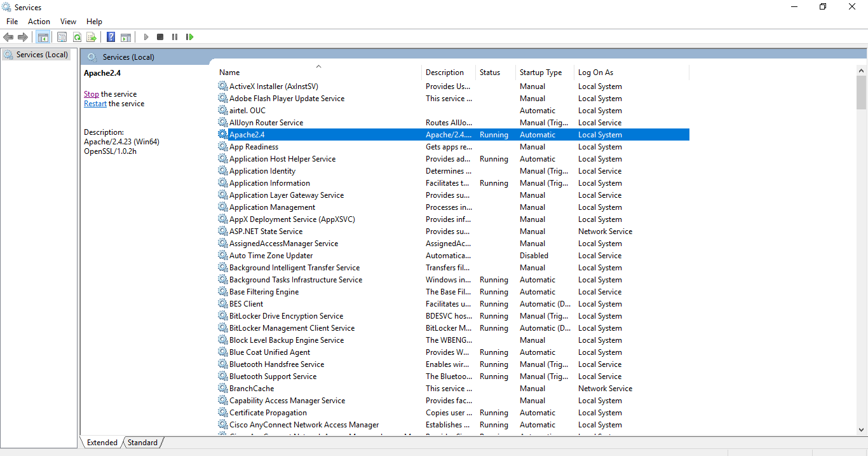868x456 pixels.
Task: Click the Forward navigation arrow
Action: tap(23, 36)
